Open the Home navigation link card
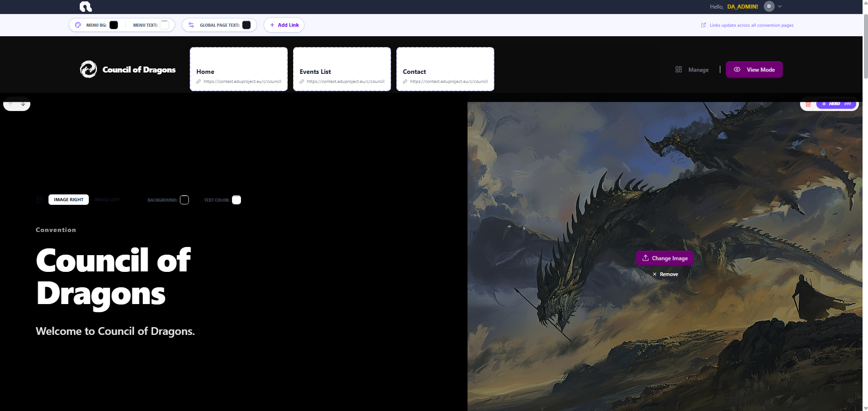This screenshot has width=868, height=411. (238, 69)
